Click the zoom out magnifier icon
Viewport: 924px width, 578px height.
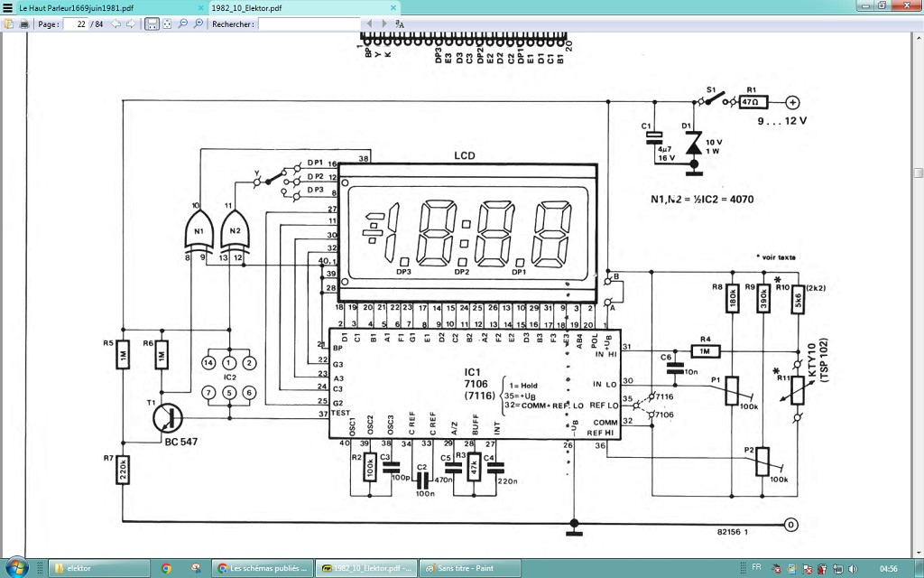point(183,24)
